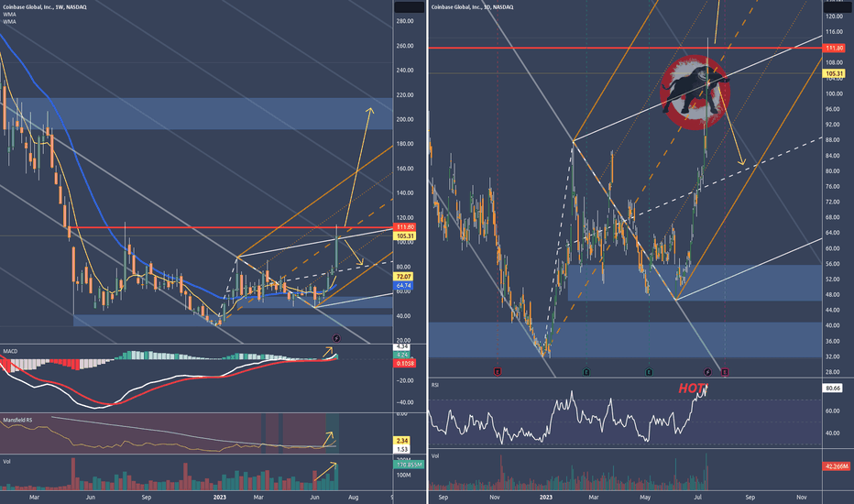Click the May label on daily time axis
Viewport: 854px width, 504px height.
coord(645,497)
